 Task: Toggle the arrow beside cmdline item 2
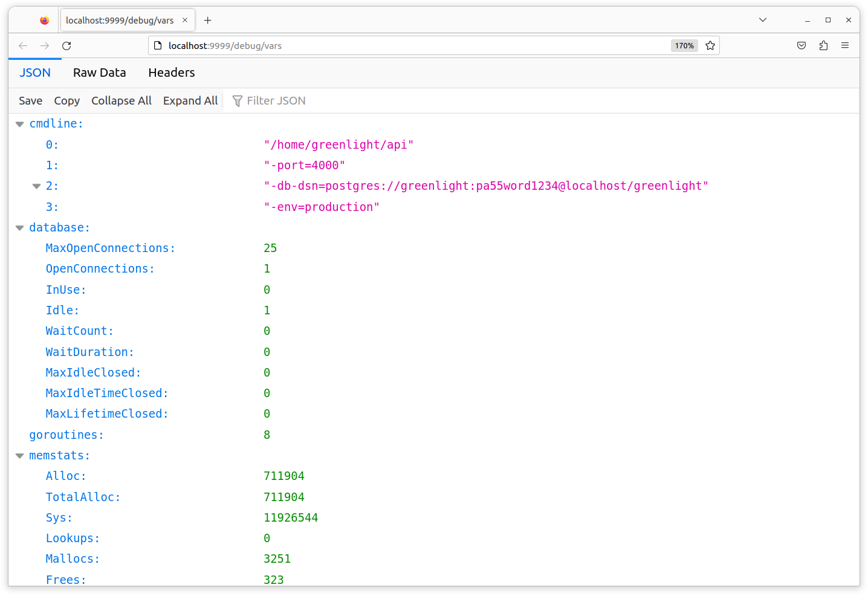(36, 186)
